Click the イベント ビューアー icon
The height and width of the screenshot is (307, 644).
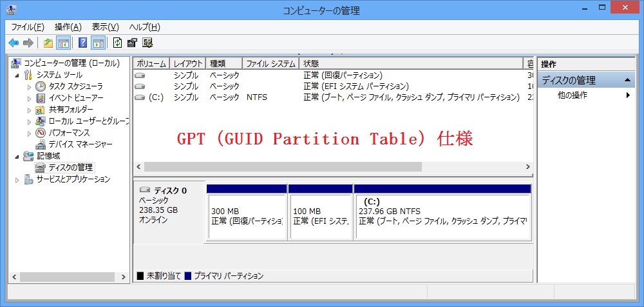click(x=41, y=98)
